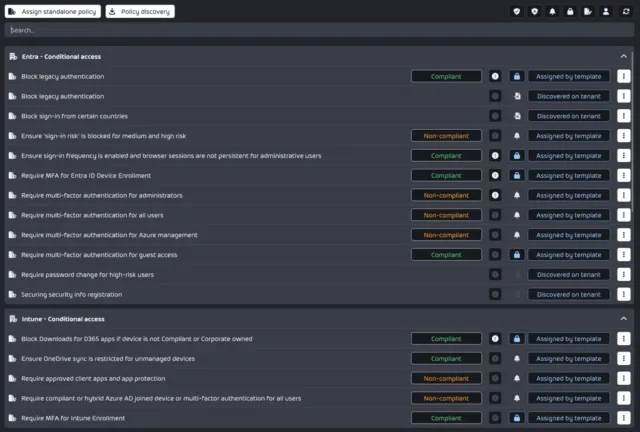Click Discovered on tenant badge for Block sign-in from certain countries

point(569,116)
